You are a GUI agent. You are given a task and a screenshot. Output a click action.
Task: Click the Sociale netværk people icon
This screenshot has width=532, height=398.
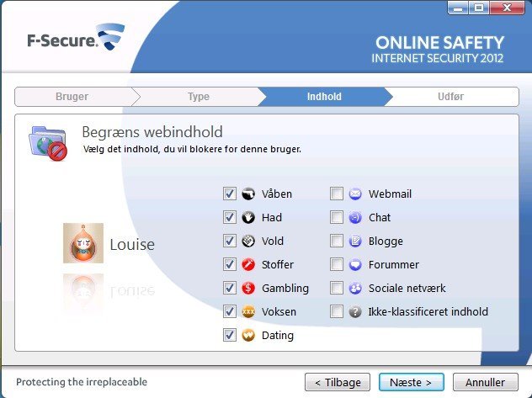point(355,288)
